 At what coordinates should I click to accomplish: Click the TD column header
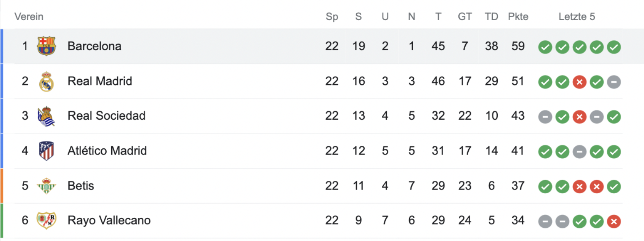tap(491, 17)
